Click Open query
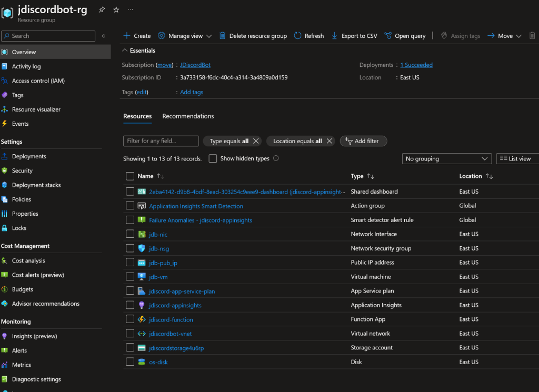This screenshot has width=539, height=392. tap(405, 36)
